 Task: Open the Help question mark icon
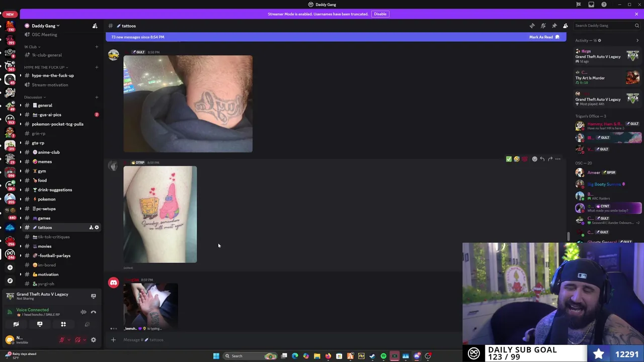(604, 5)
